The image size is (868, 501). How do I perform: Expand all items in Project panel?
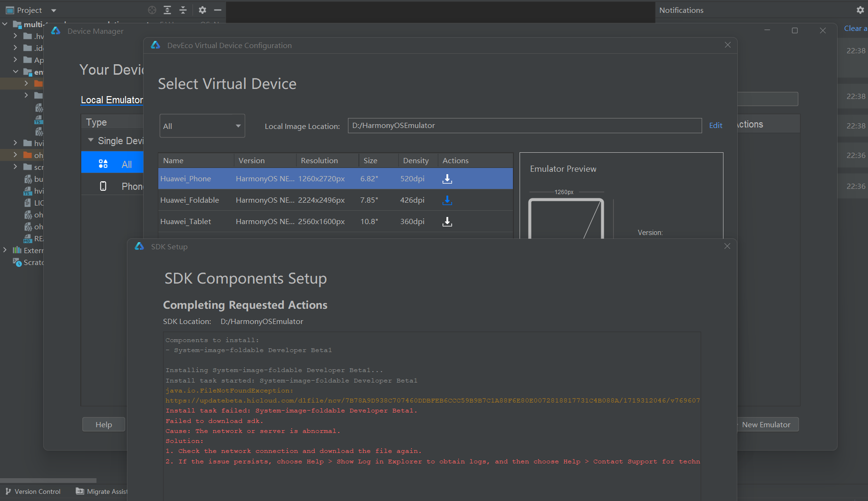coord(167,10)
